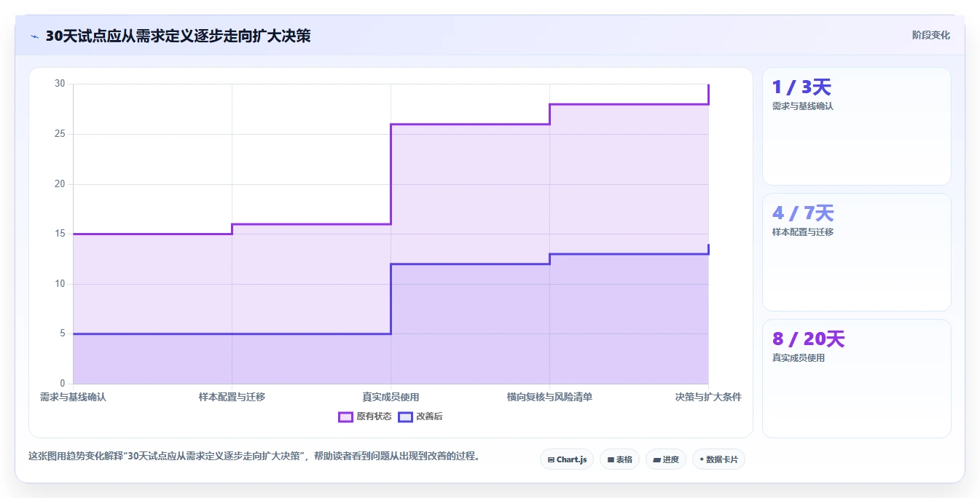The width and height of the screenshot is (980, 498).
Task: Open the 1 / 3天 data card
Action: (x=856, y=126)
